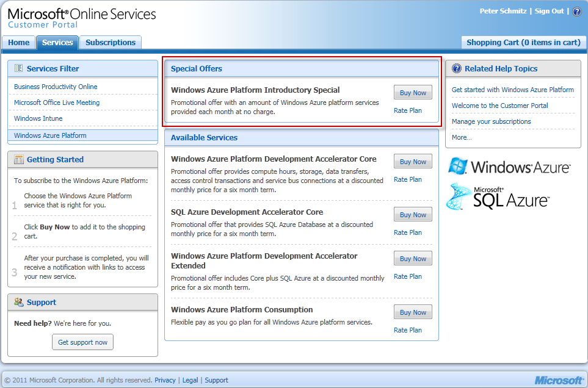The image size is (588, 388).
Task: Click Windows Azure Platform Consumption title
Action: click(x=242, y=310)
